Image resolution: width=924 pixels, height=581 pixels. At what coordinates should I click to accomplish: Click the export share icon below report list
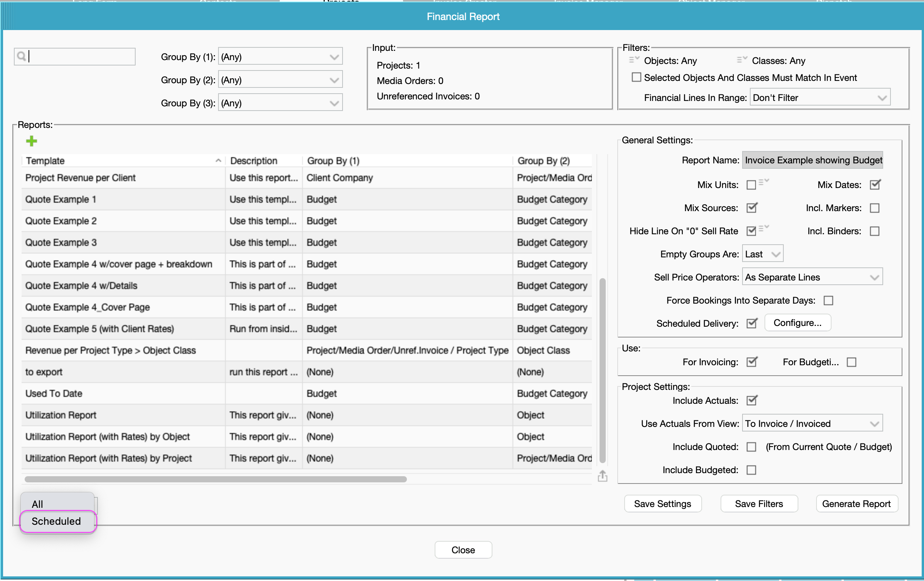click(x=603, y=476)
